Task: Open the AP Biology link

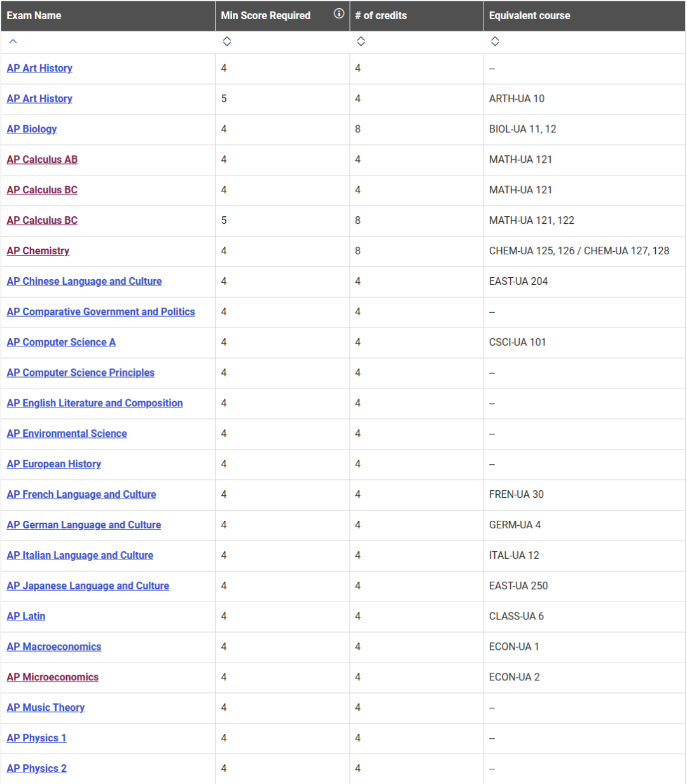Action: 32,129
